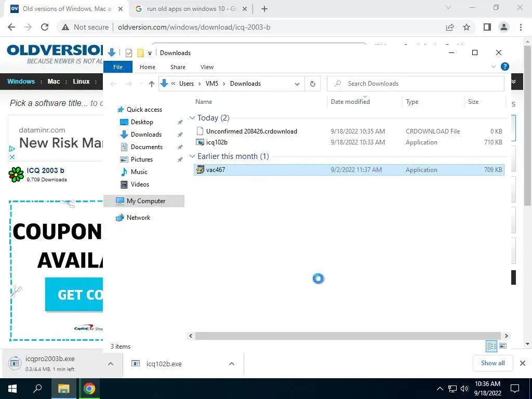This screenshot has width=532, height=399.
Task: Click the Explorer up one level arrow
Action: 151,84
